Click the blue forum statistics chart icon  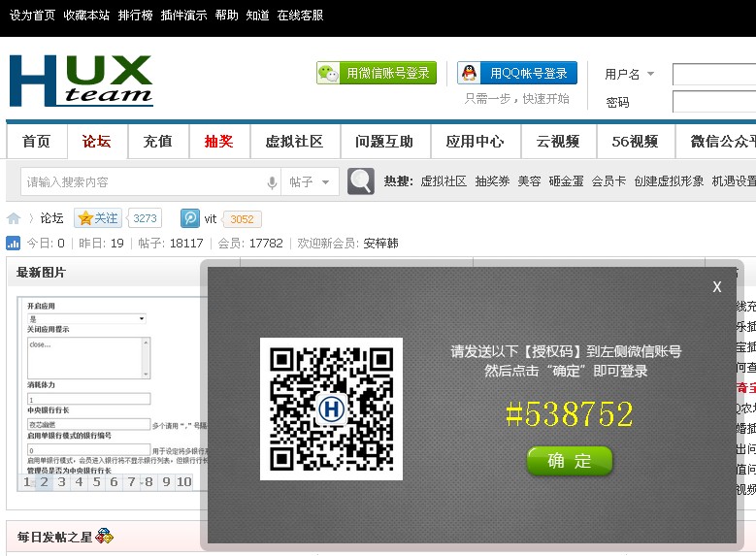(x=13, y=243)
